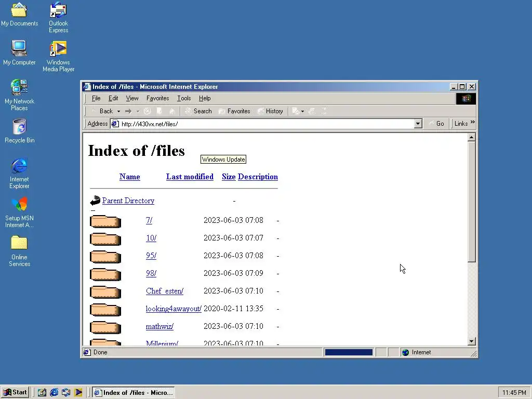The height and width of the screenshot is (399, 532).
Task: Select the My Computer desktop icon
Action: point(19,52)
